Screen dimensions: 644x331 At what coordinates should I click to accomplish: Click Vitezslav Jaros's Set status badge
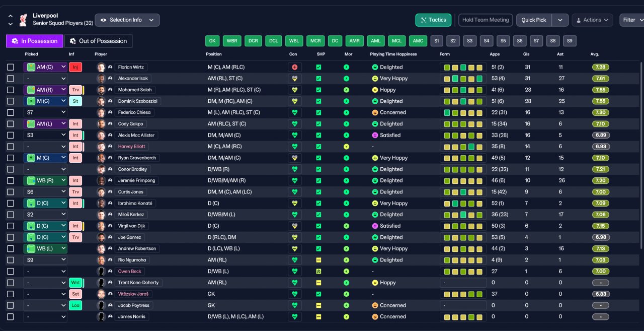(75, 294)
